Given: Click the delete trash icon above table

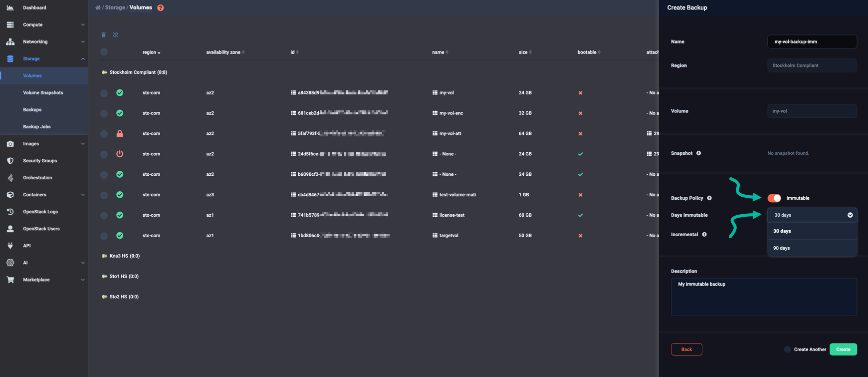Looking at the screenshot, I should tap(104, 35).
